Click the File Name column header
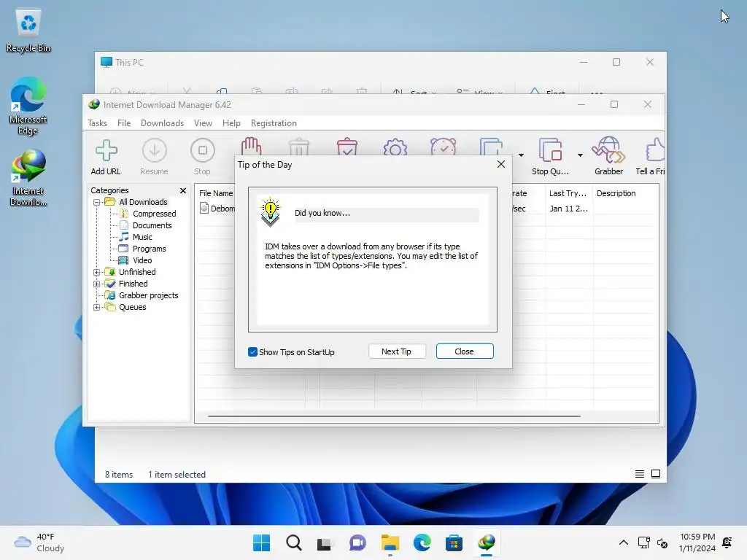Viewport: 747px width, 560px height. [215, 193]
